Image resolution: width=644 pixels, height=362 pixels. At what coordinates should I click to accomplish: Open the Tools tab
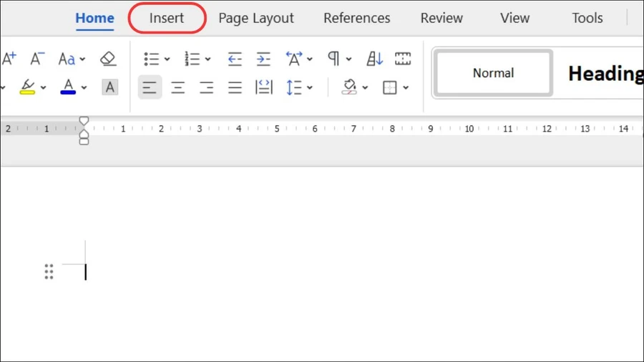[x=587, y=18]
